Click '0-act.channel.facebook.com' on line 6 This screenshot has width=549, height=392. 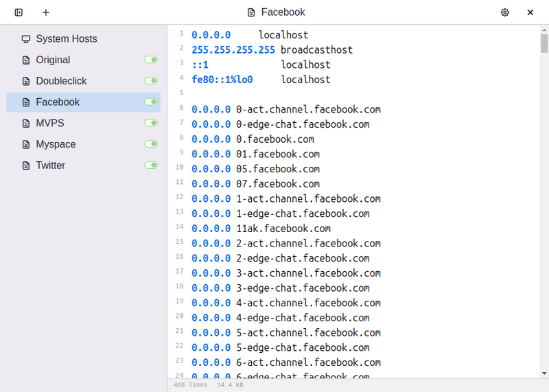(308, 109)
